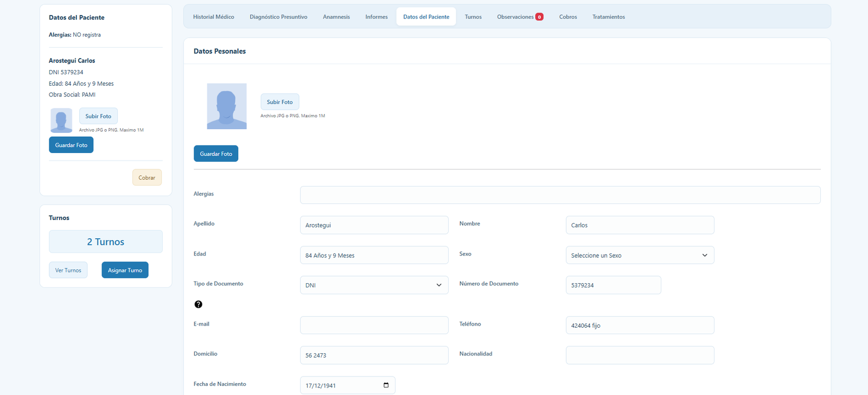Open the Informes tab

click(376, 17)
